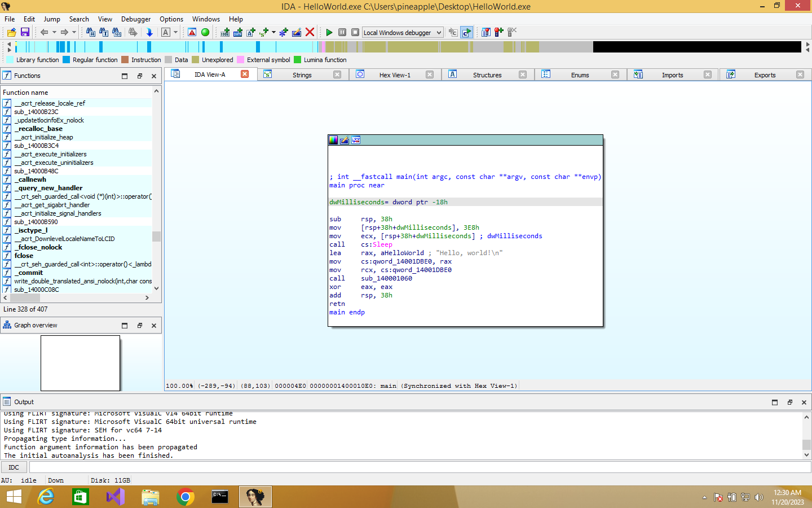The height and width of the screenshot is (508, 812).
Task: Click the red breakpoint with plus icon
Action: tap(499, 32)
